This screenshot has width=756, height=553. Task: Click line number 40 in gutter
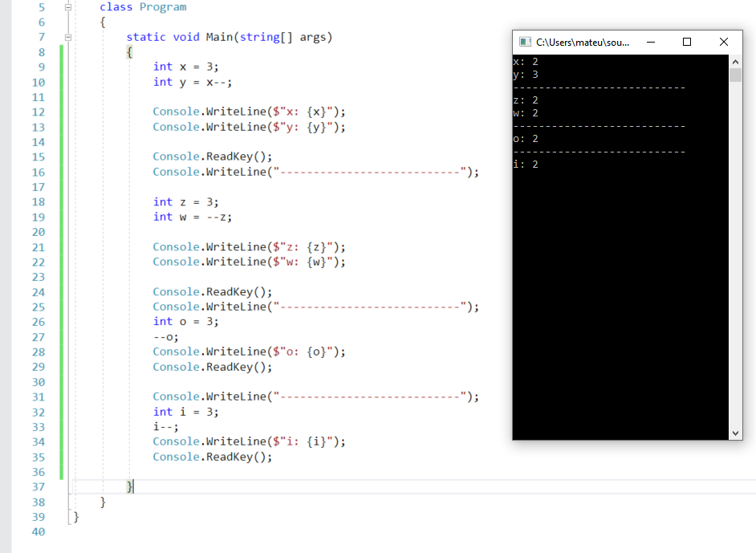39,532
